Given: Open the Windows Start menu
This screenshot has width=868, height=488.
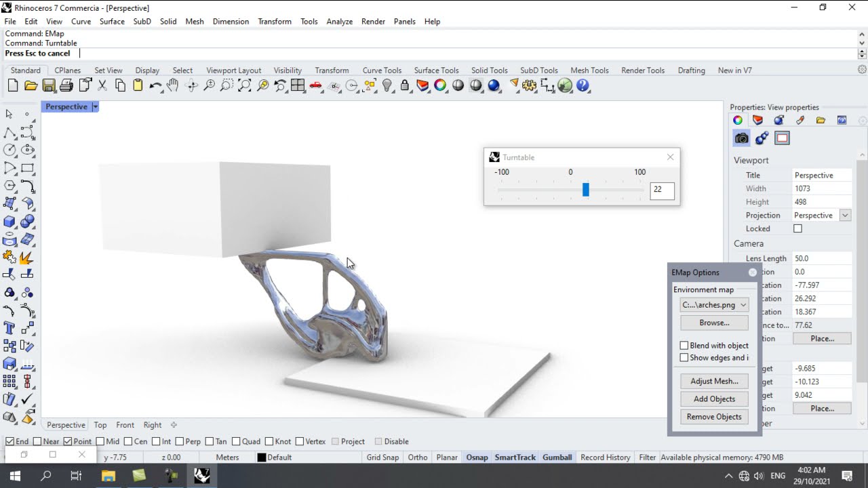Looking at the screenshot, I should tap(15, 476).
